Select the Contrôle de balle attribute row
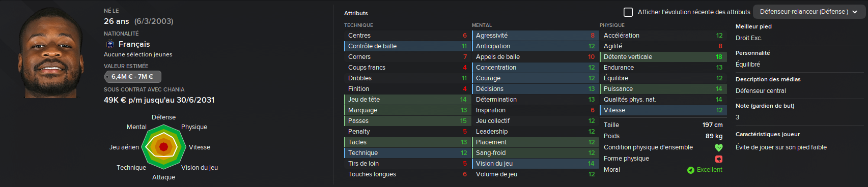Screen dimensions: 868x187 click(407, 46)
